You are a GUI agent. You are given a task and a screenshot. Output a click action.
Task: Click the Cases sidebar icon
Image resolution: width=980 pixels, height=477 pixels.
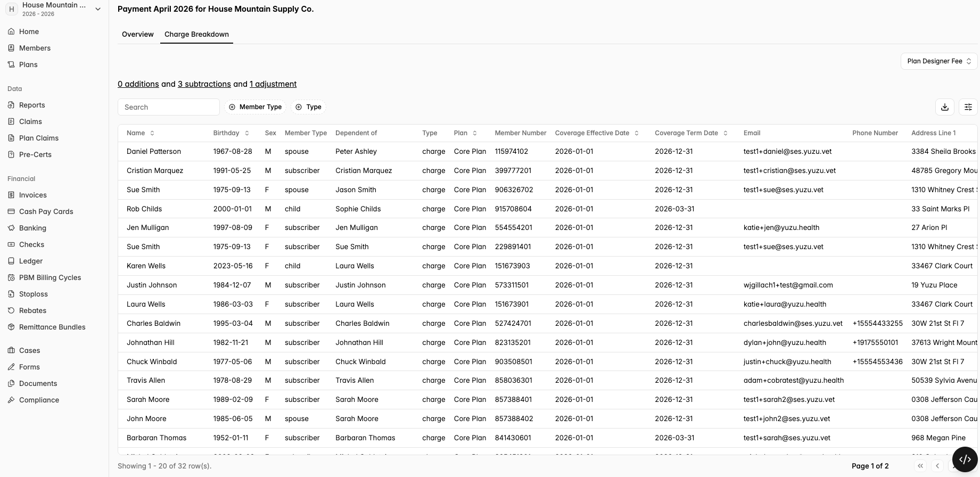point(11,350)
